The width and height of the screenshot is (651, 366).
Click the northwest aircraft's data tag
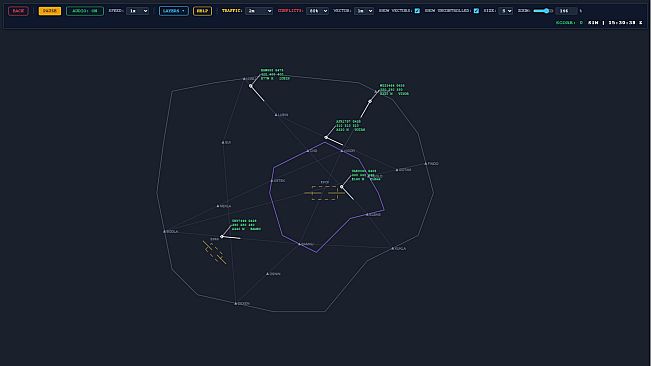[275, 74]
